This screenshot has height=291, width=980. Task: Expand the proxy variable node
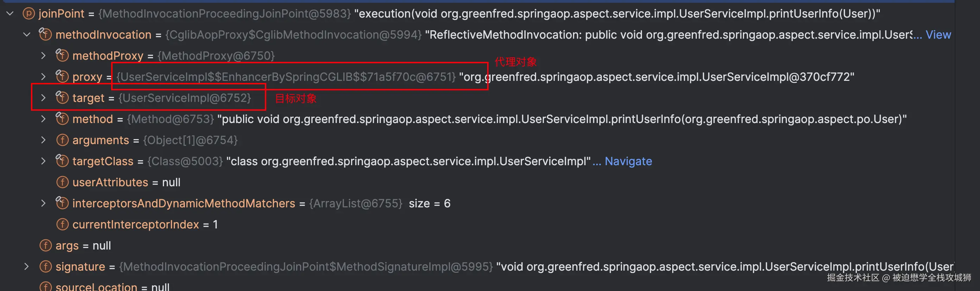point(43,77)
